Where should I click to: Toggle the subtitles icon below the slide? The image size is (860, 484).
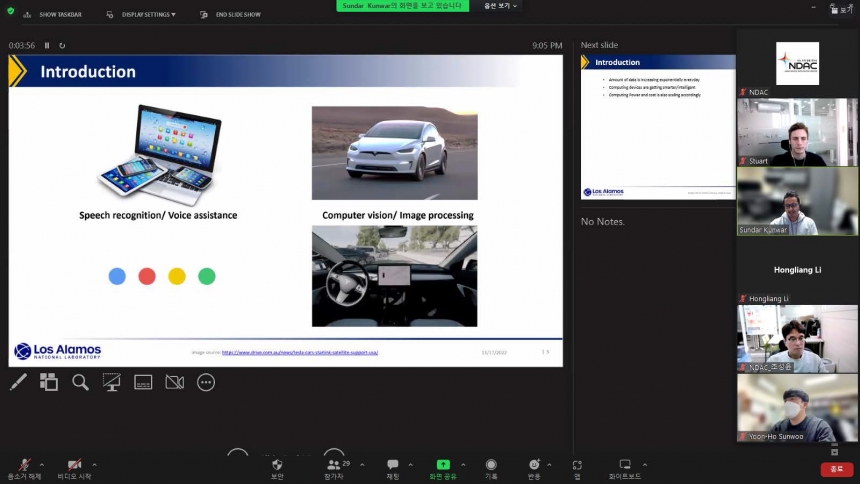tap(143, 382)
